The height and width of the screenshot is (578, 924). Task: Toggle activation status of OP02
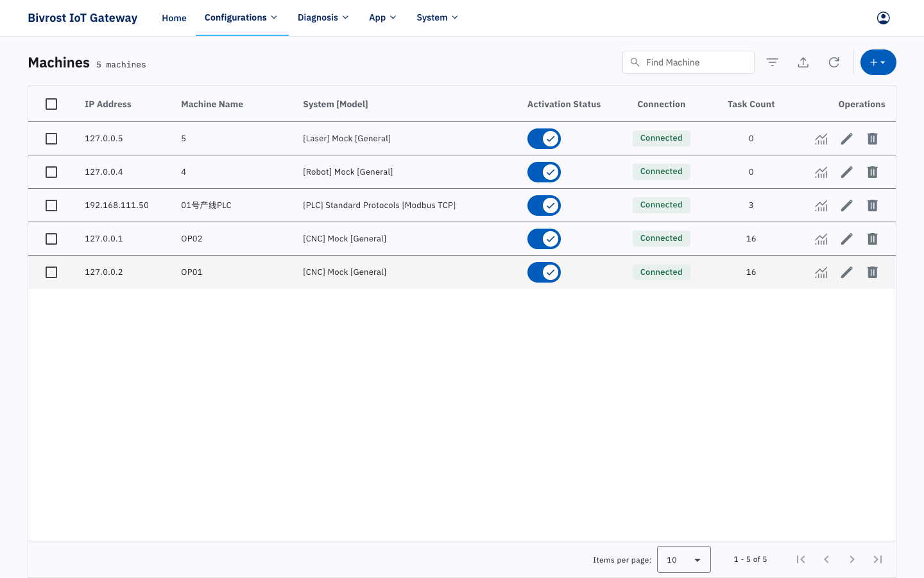coord(544,239)
